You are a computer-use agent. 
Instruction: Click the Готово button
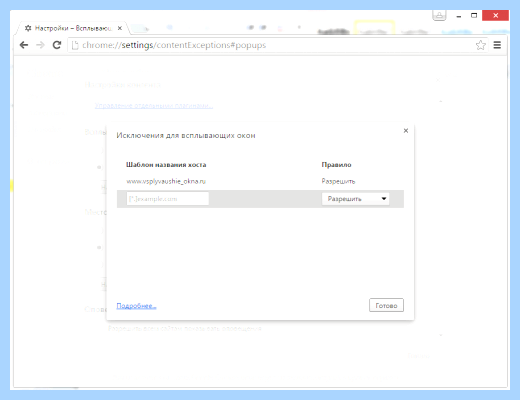tap(386, 305)
